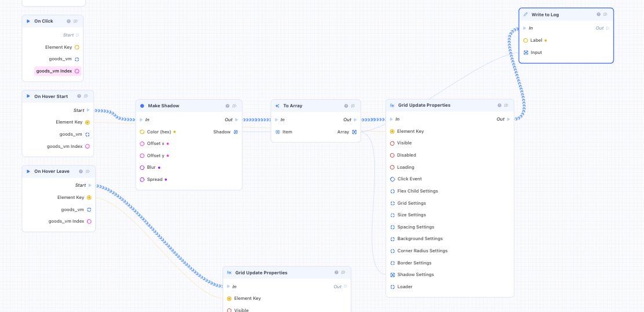Open comment icon on Make Shadow node
Screen dimensions: 644x312
[234, 106]
